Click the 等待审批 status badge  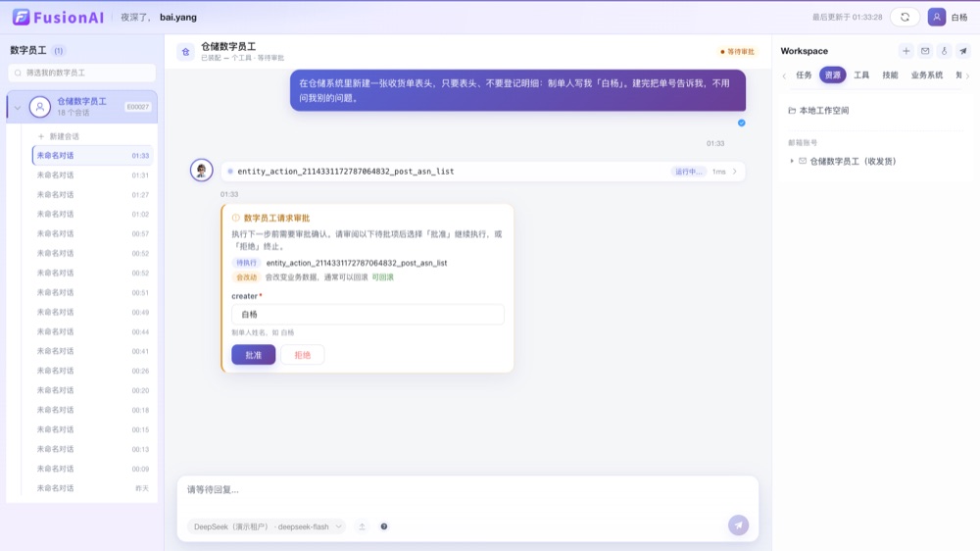738,52
